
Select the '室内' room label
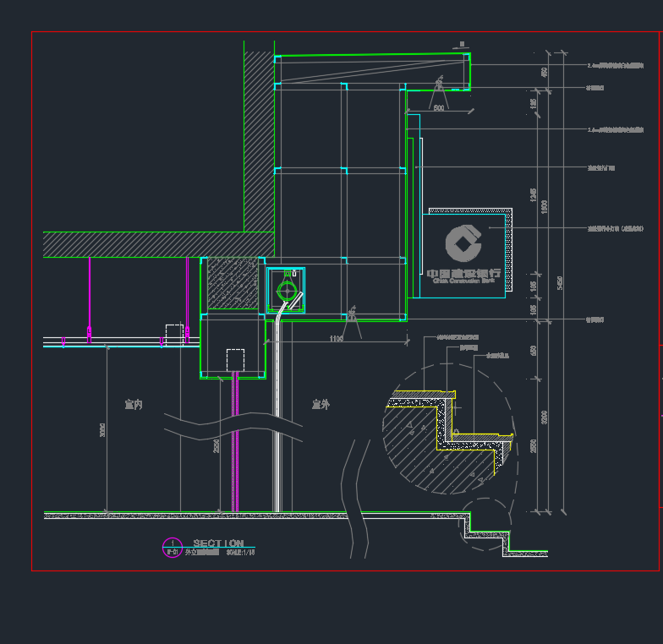click(x=134, y=404)
